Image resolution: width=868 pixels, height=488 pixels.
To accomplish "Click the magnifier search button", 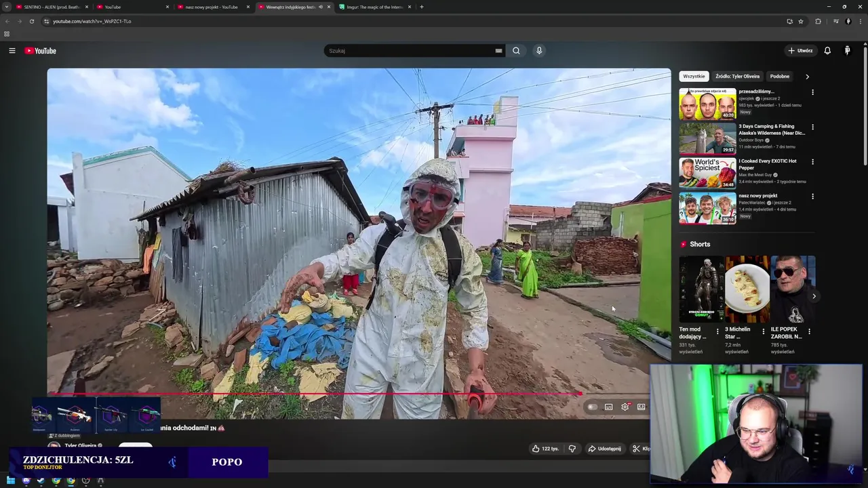I will 516,51.
